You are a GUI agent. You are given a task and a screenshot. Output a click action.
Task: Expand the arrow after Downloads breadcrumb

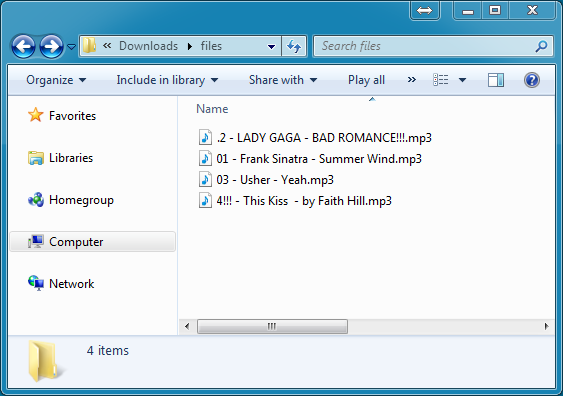(190, 46)
